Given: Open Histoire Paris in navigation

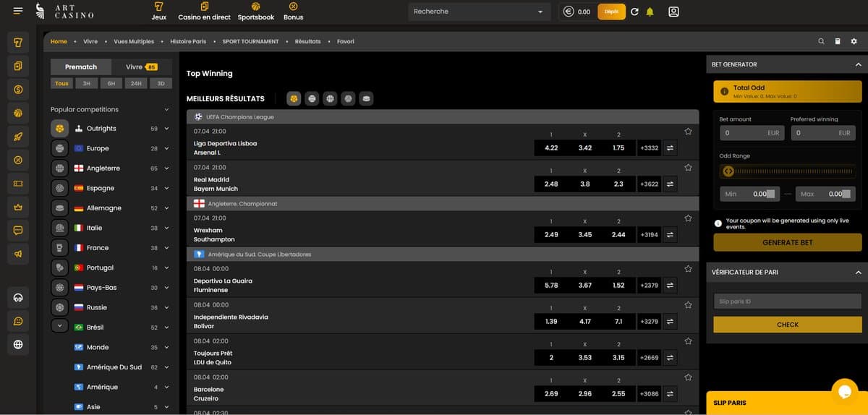Looking at the screenshot, I should click(x=188, y=41).
